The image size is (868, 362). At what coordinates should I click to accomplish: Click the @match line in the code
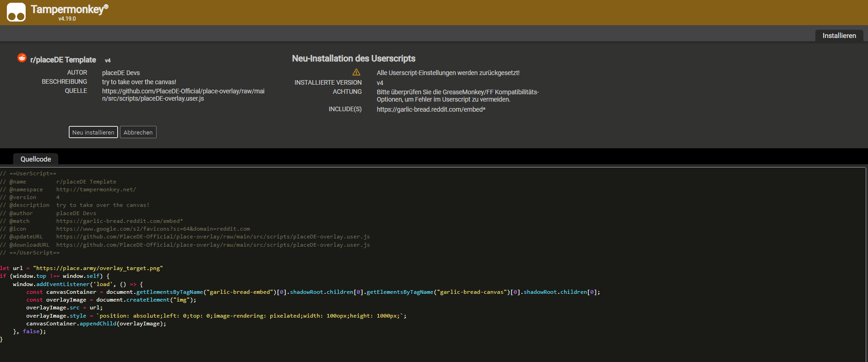(92, 221)
